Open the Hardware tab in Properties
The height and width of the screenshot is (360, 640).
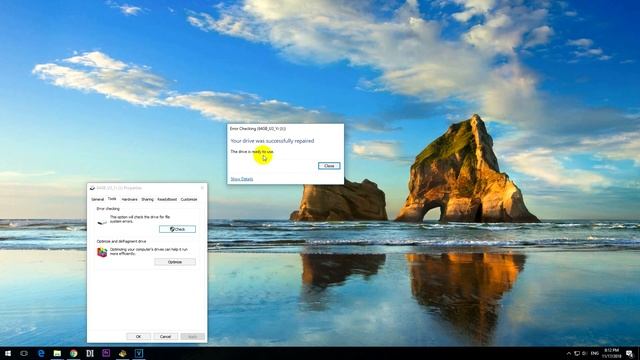(x=129, y=200)
